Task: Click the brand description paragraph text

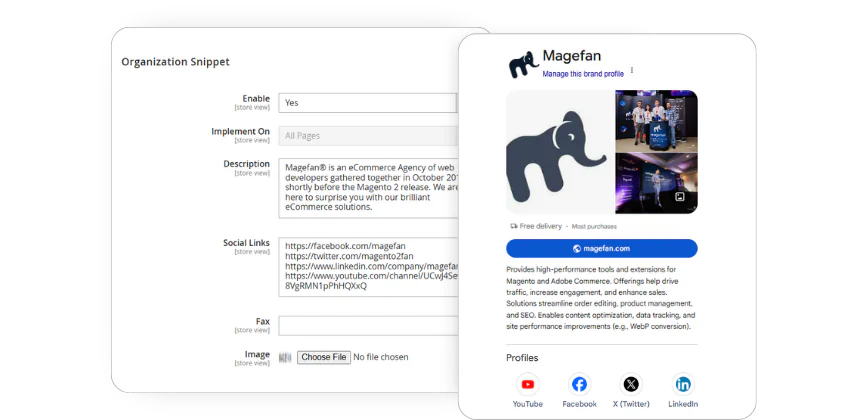Action: click(601, 298)
